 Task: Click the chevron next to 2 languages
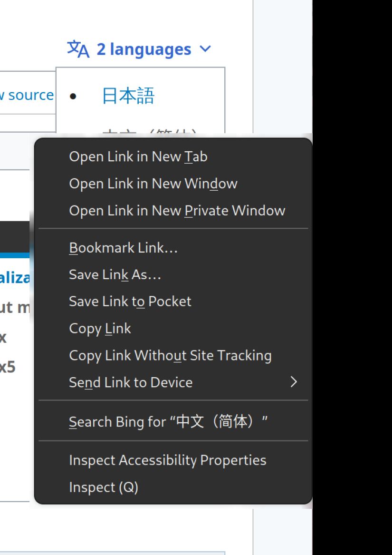click(205, 49)
